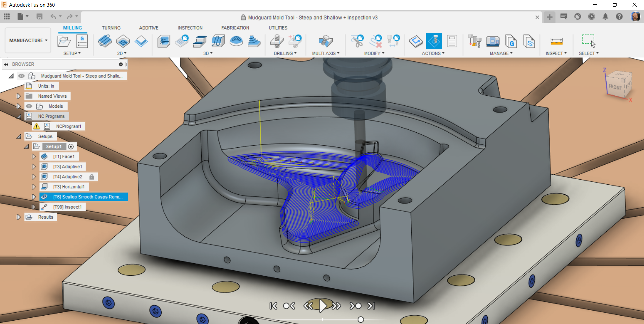Expand the Results node

coord(19,217)
